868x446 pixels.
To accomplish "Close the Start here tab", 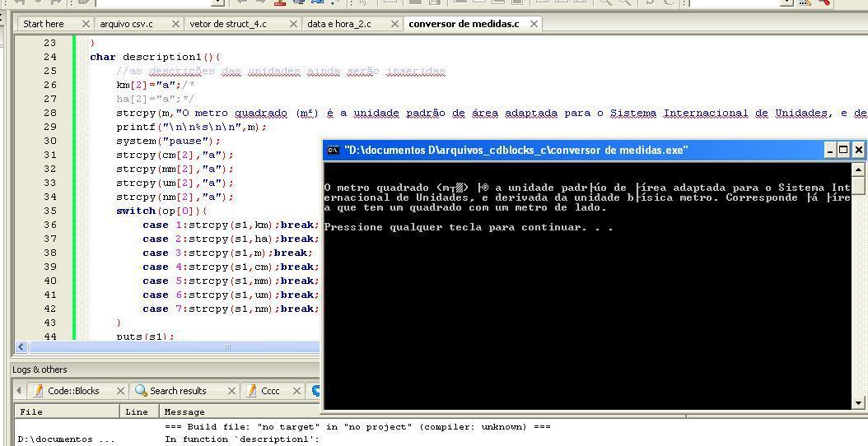I will tap(86, 24).
